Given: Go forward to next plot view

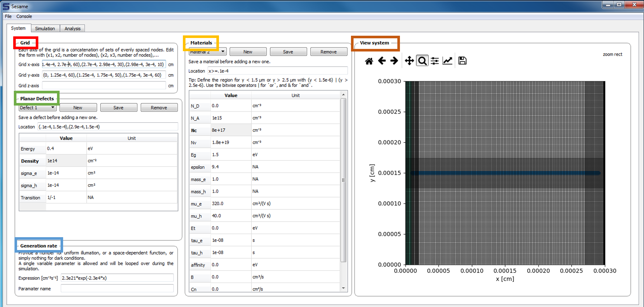Looking at the screenshot, I should click(x=394, y=61).
